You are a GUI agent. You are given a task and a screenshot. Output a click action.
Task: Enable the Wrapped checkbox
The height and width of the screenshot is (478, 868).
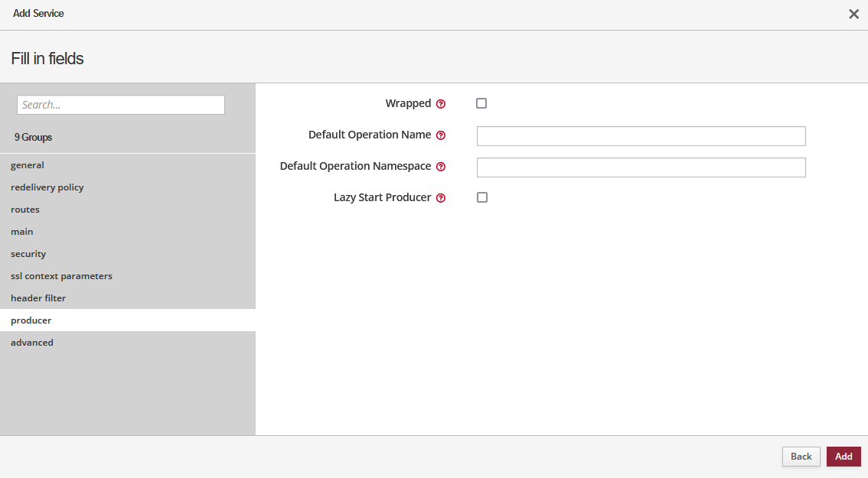[481, 103]
